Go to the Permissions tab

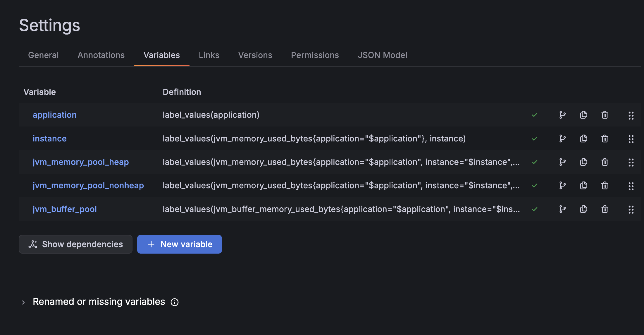coord(315,55)
